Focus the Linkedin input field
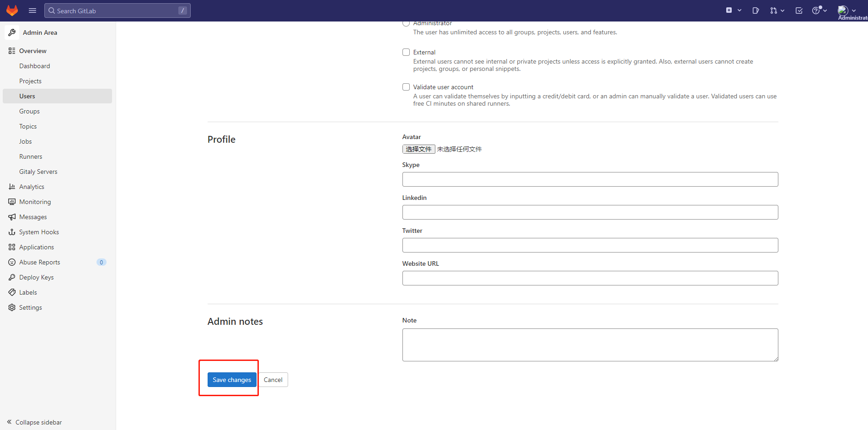The width and height of the screenshot is (868, 430). 590,212
